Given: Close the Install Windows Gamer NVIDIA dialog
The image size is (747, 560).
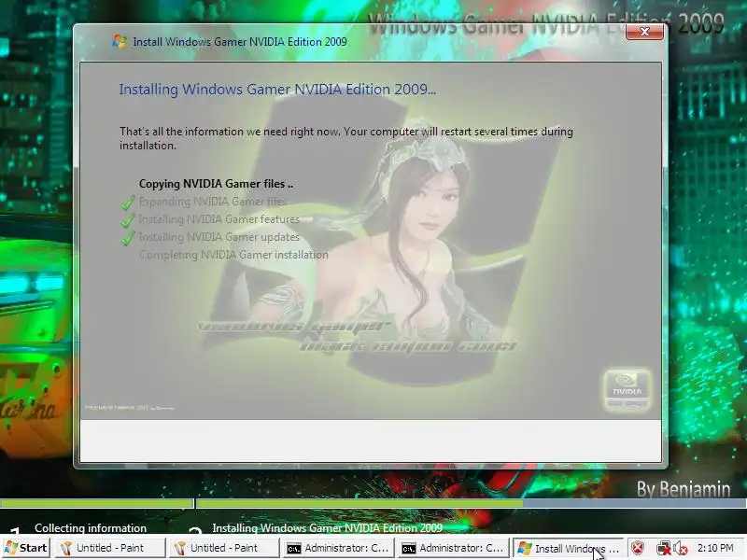Looking at the screenshot, I should click(644, 32).
